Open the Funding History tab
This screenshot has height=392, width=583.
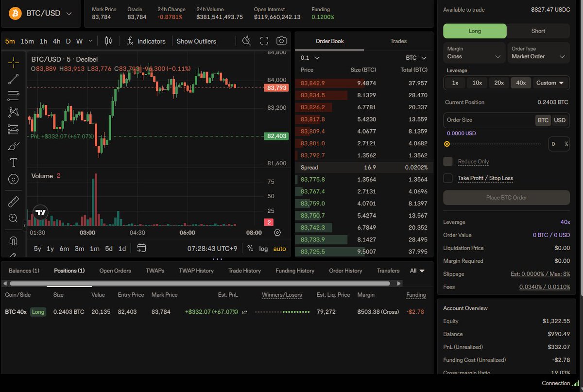(x=295, y=271)
